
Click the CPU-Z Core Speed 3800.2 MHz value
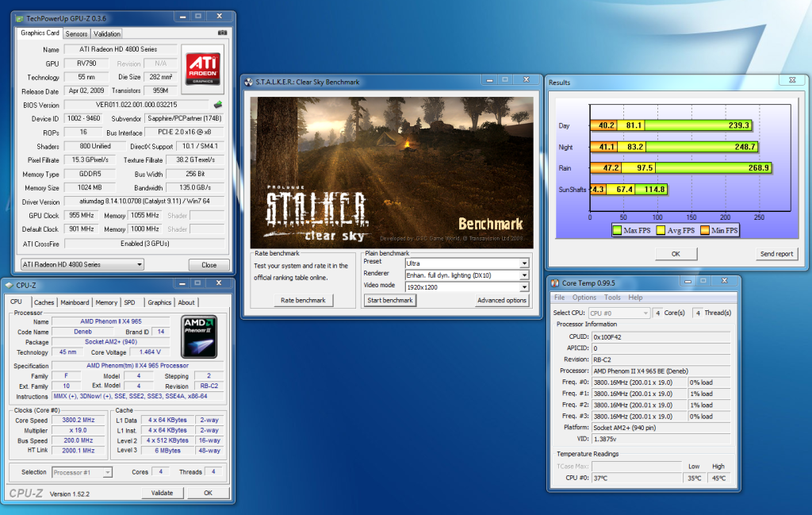pyautogui.click(x=79, y=421)
